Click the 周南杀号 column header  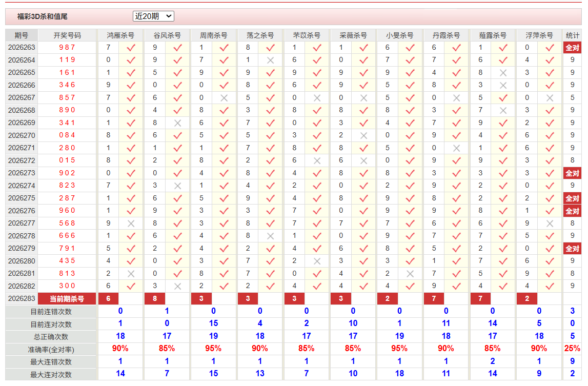tap(213, 35)
